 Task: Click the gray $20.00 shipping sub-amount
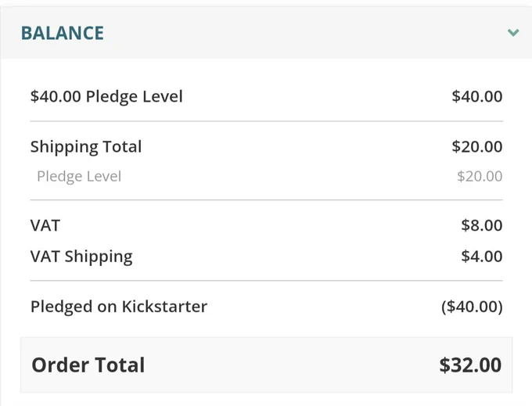click(x=480, y=176)
